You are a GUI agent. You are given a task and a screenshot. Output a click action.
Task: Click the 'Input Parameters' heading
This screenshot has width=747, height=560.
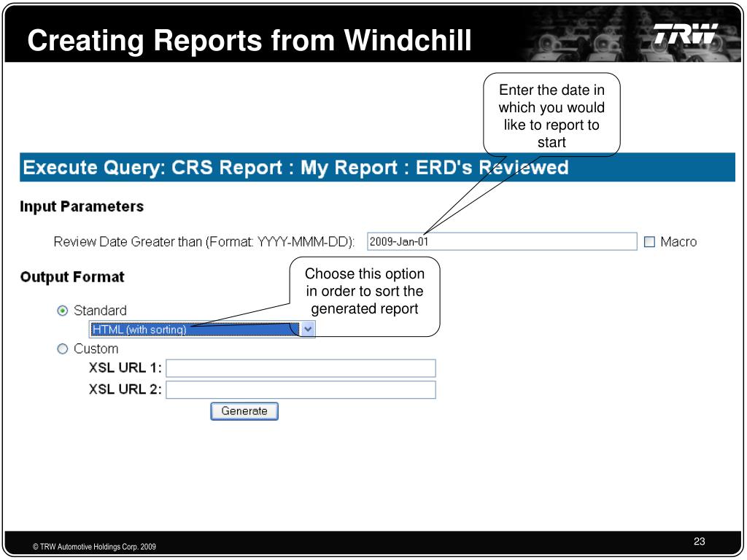click(82, 206)
